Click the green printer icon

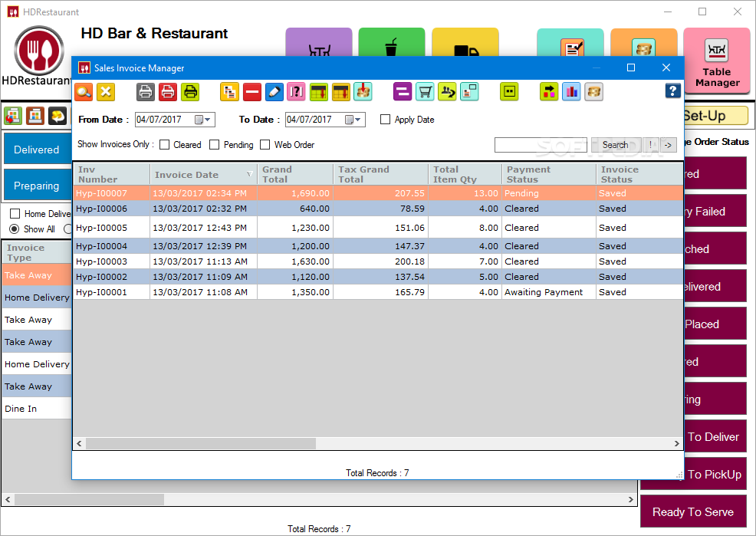[190, 91]
